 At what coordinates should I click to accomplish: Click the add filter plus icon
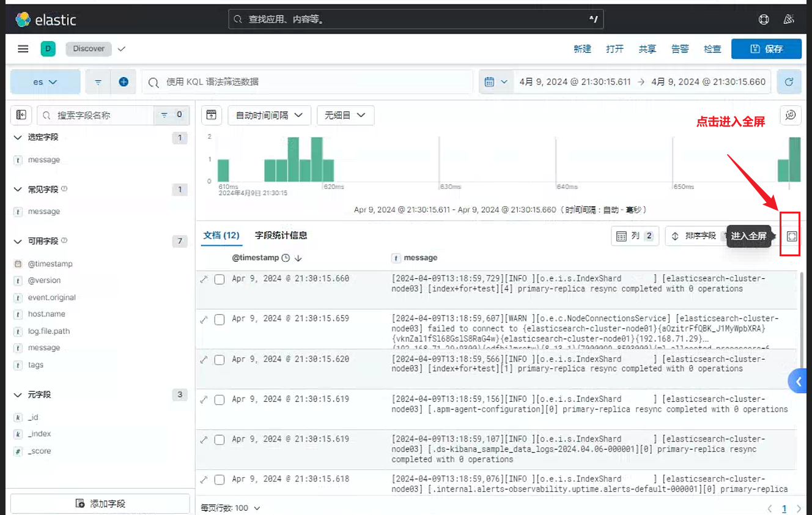pos(124,82)
